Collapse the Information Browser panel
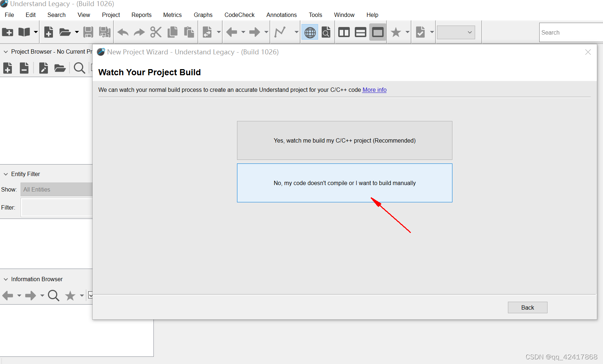603x364 pixels. tap(6, 279)
